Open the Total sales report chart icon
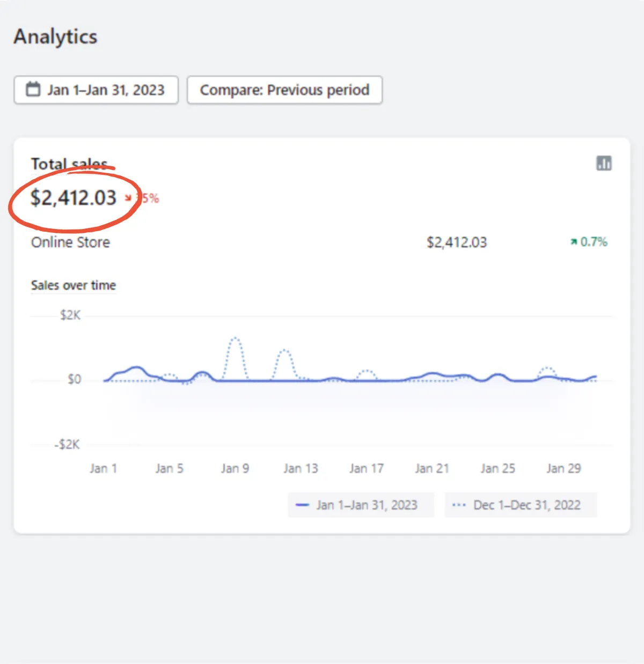This screenshot has height=664, width=644. (604, 164)
